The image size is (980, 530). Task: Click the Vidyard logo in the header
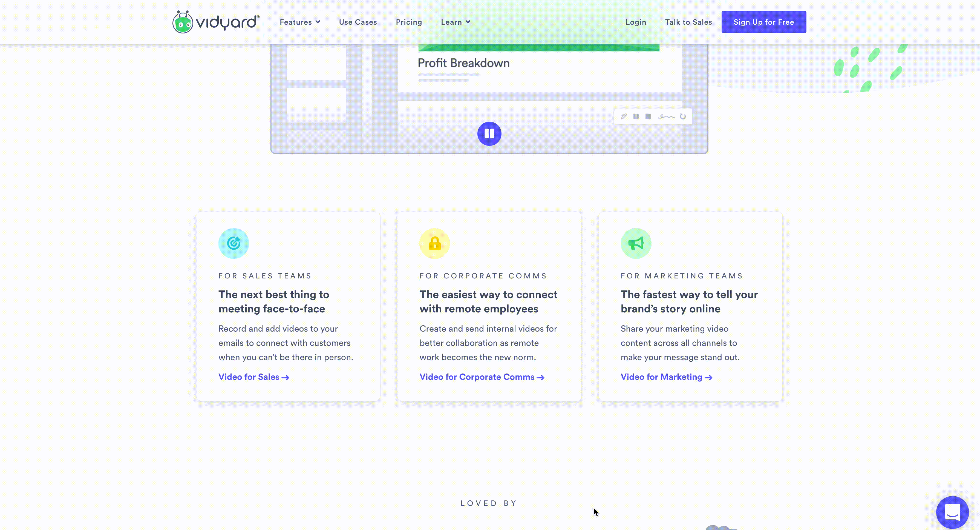tap(215, 22)
